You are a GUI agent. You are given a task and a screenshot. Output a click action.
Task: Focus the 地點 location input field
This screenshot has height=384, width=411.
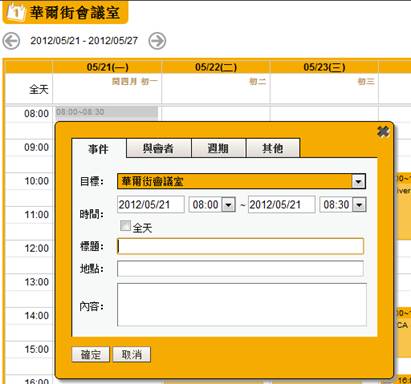click(240, 269)
